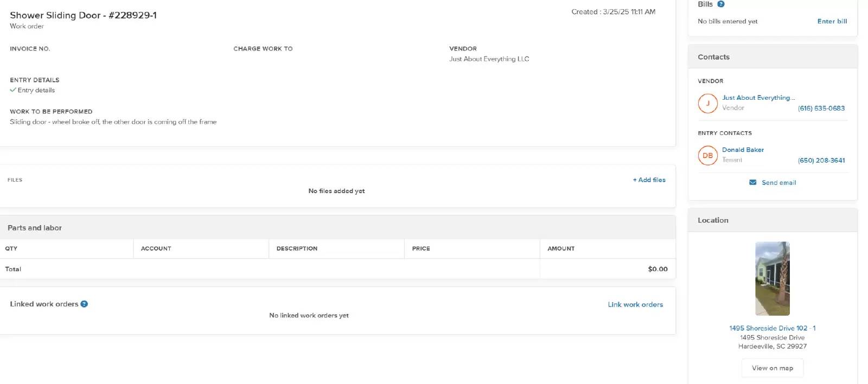Click the Account column header
Image resolution: width=868 pixels, height=384 pixels.
(156, 248)
